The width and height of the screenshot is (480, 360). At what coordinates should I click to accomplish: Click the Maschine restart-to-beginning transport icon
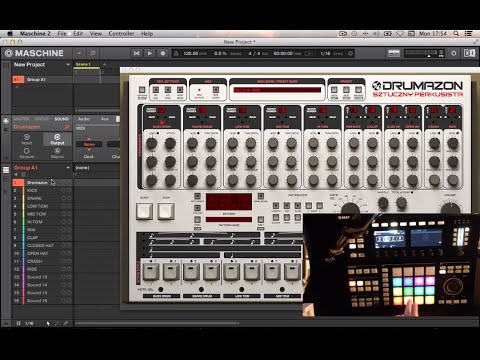(x=136, y=53)
